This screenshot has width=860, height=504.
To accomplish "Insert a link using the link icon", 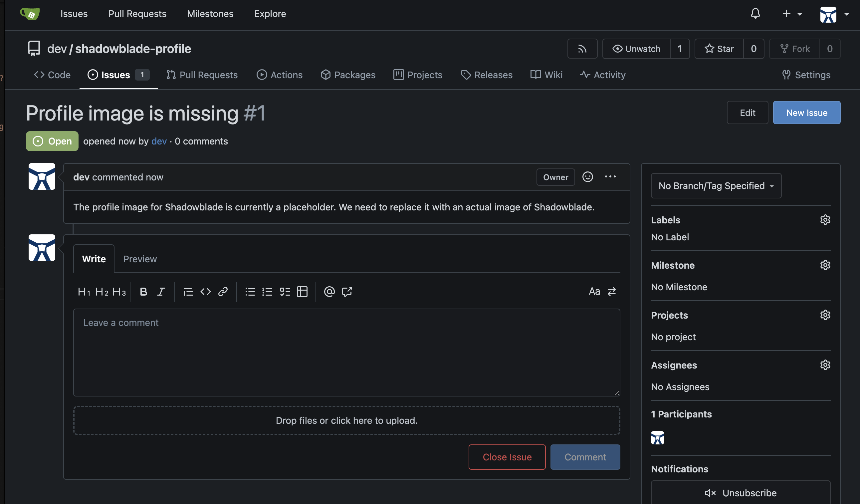I will (223, 292).
